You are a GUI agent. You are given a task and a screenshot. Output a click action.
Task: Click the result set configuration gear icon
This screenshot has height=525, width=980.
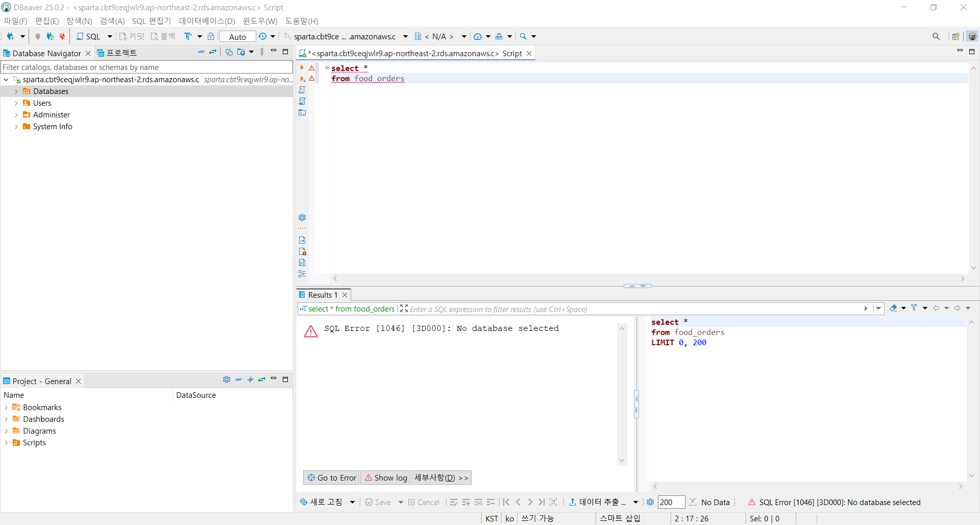coord(650,502)
